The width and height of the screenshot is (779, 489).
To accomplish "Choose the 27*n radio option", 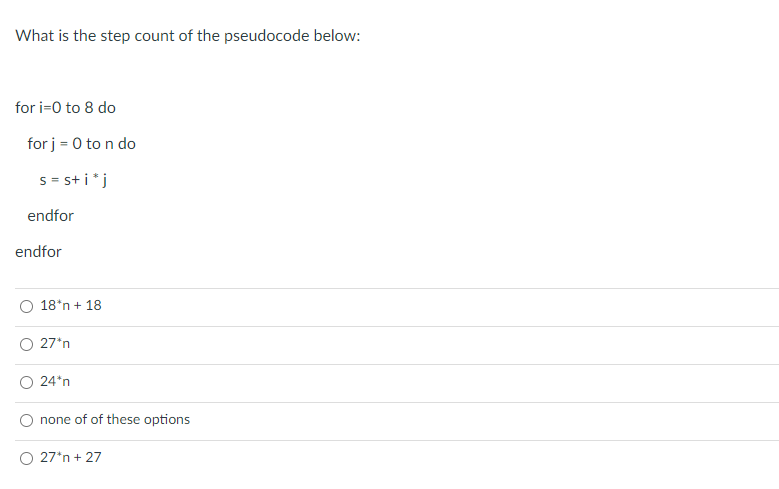I will (x=26, y=344).
